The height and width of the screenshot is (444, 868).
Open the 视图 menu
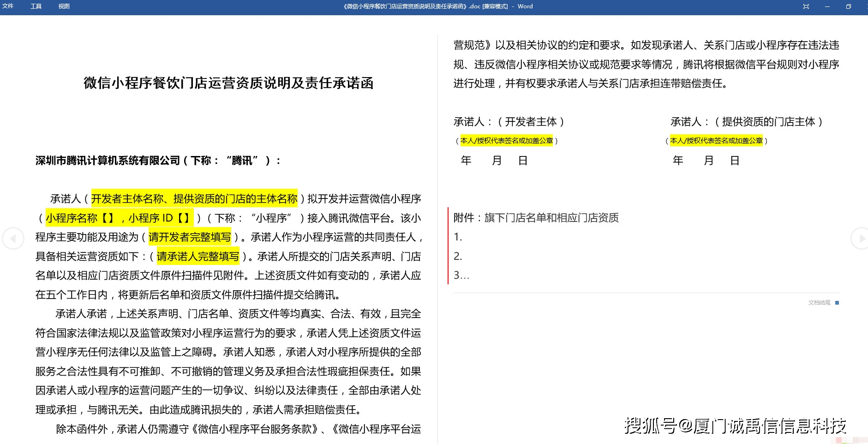64,6
